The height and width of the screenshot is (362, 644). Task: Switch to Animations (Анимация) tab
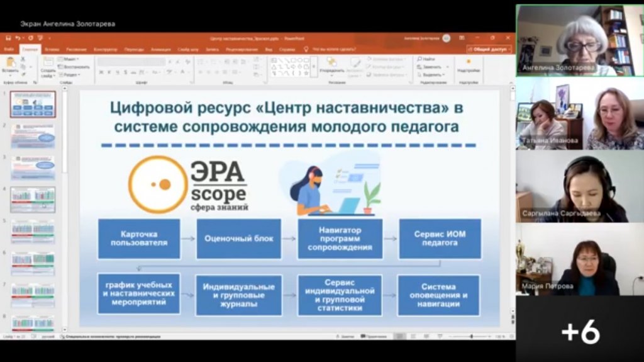160,49
